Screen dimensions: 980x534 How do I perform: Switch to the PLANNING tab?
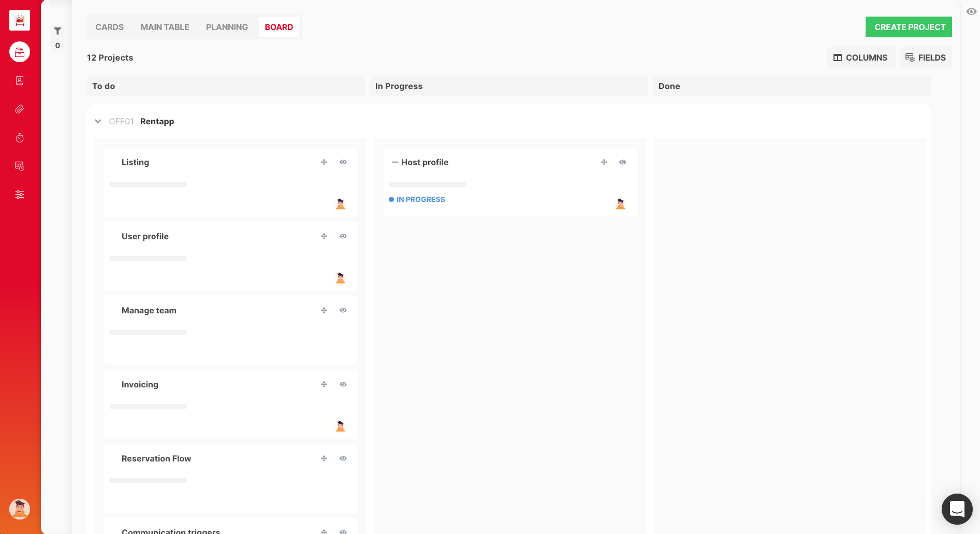(227, 27)
